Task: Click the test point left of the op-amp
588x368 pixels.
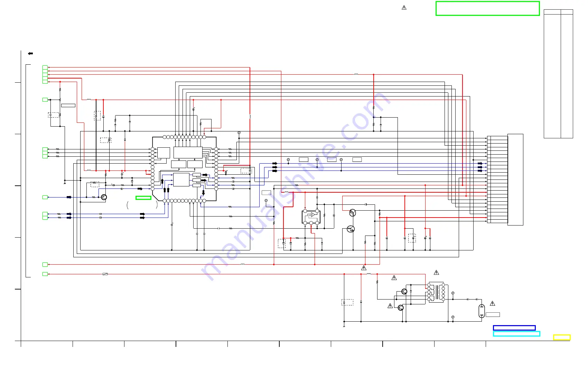Action: click(x=266, y=201)
